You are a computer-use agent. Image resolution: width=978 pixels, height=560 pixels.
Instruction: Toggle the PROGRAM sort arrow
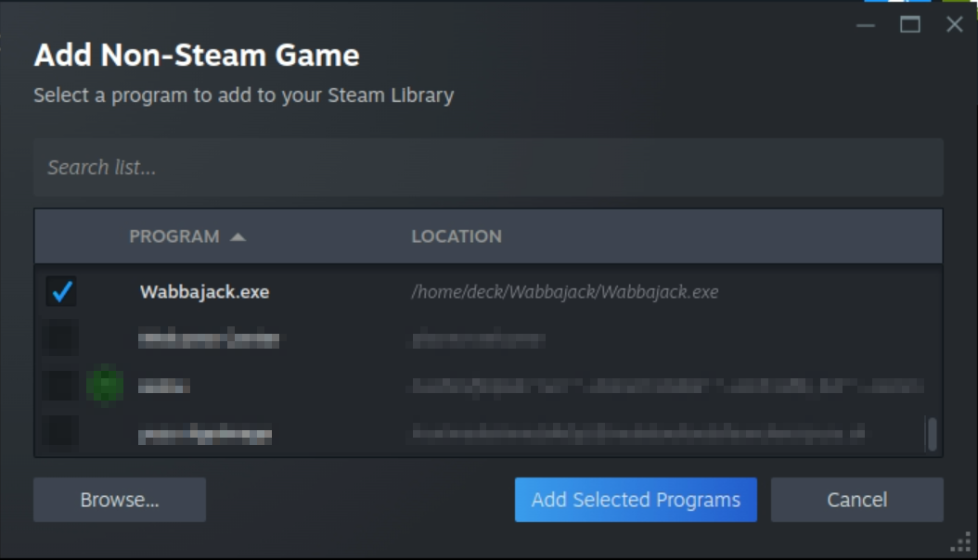(238, 236)
